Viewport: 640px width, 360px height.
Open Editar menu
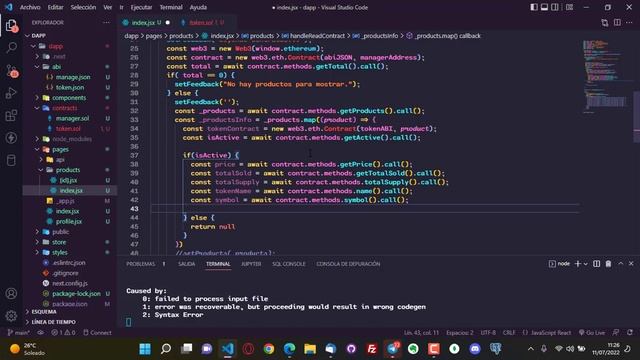[55, 7]
